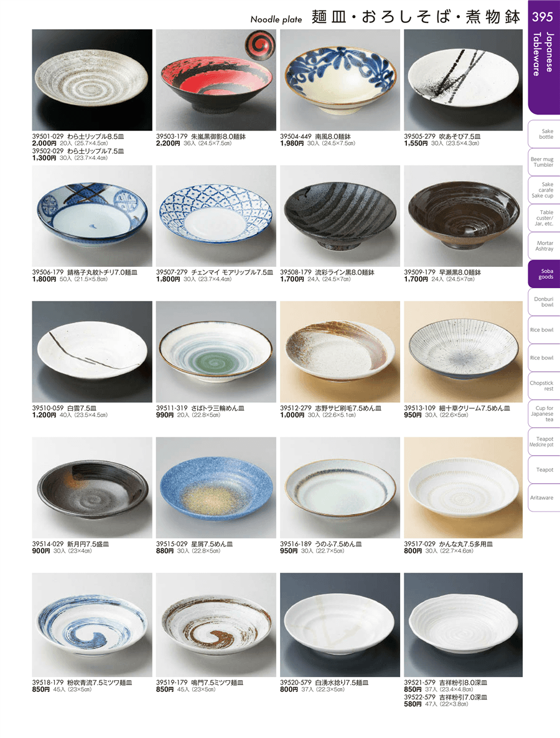
Task: Select the Teapot Medicine pot tab
Action: (544, 441)
